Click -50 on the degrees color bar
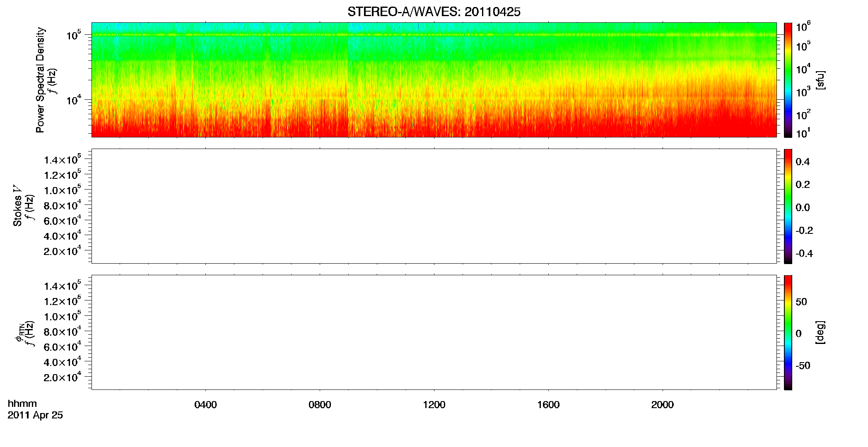 tap(803, 366)
